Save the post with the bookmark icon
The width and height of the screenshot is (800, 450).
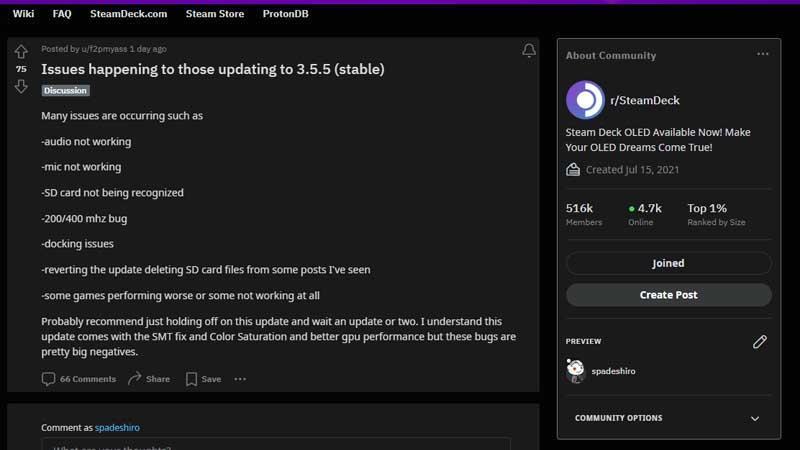pos(204,379)
